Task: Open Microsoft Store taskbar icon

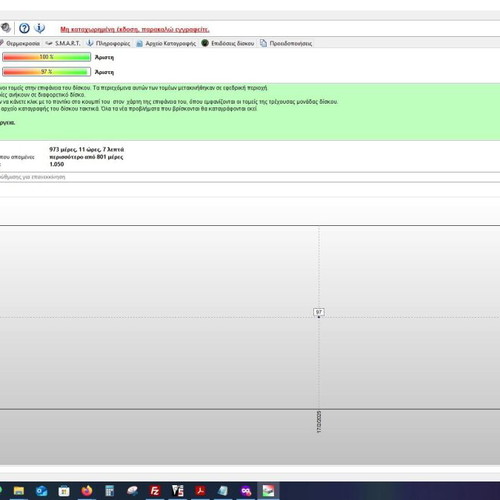Action: click(64, 491)
